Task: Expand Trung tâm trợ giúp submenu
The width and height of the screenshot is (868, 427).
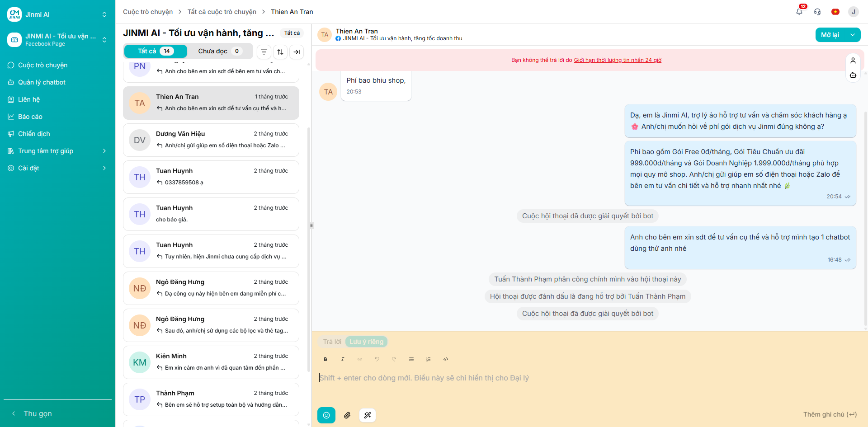Action: 104,151
